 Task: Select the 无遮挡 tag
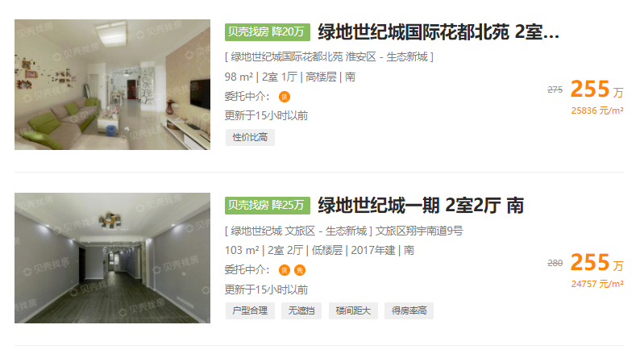301,310
